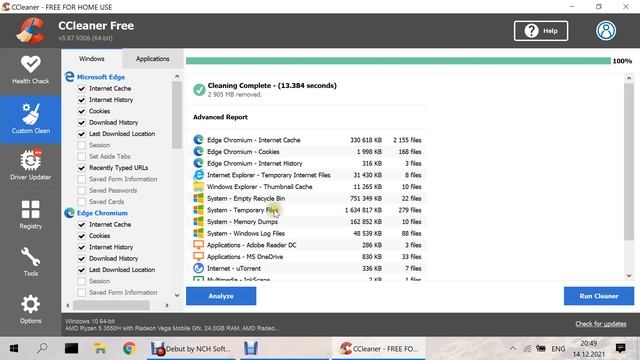Viewport: 640px width, 360px height.
Task: Click the Windows Explorer Thumbnail Cache folder icon
Action: click(198, 187)
